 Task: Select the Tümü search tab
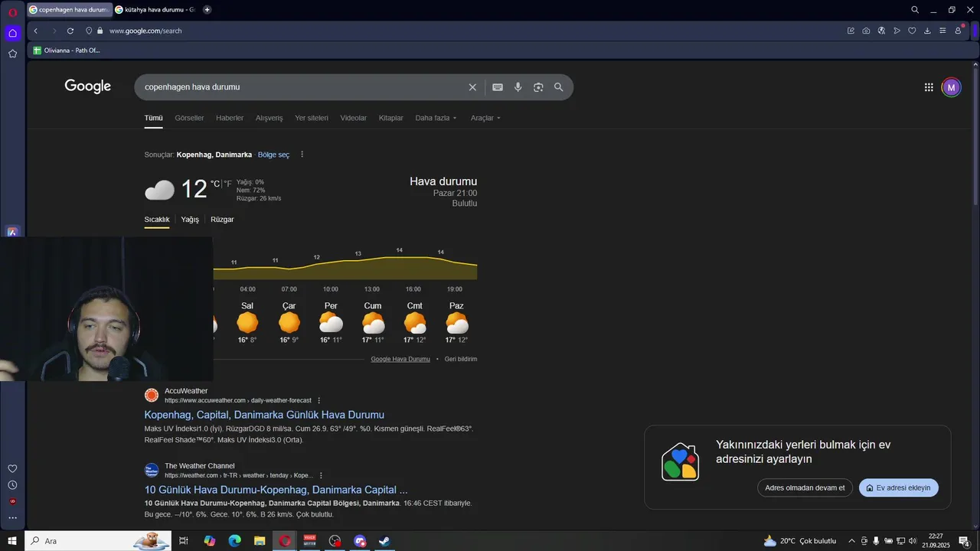(154, 118)
